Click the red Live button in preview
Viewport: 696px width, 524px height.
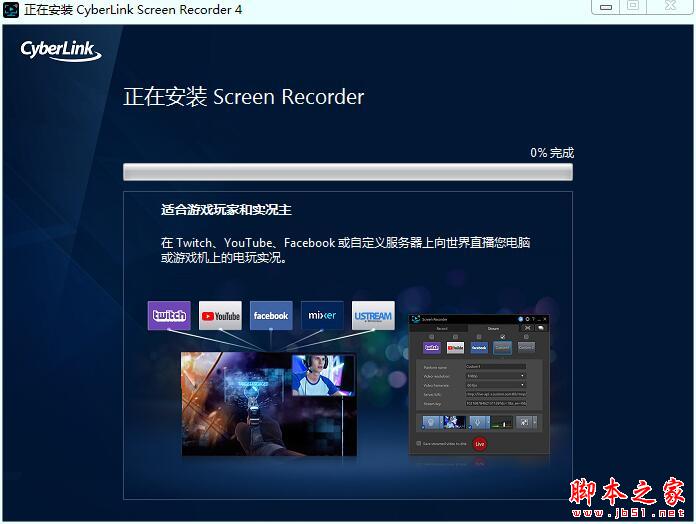[480, 444]
